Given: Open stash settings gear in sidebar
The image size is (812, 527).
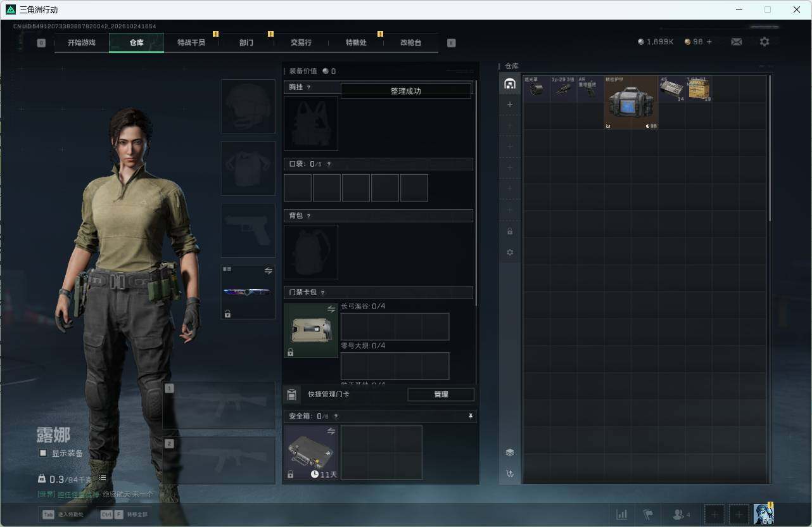Looking at the screenshot, I should coord(510,252).
